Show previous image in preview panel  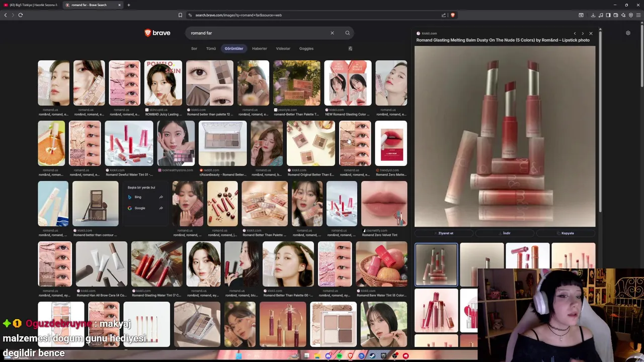point(575,34)
